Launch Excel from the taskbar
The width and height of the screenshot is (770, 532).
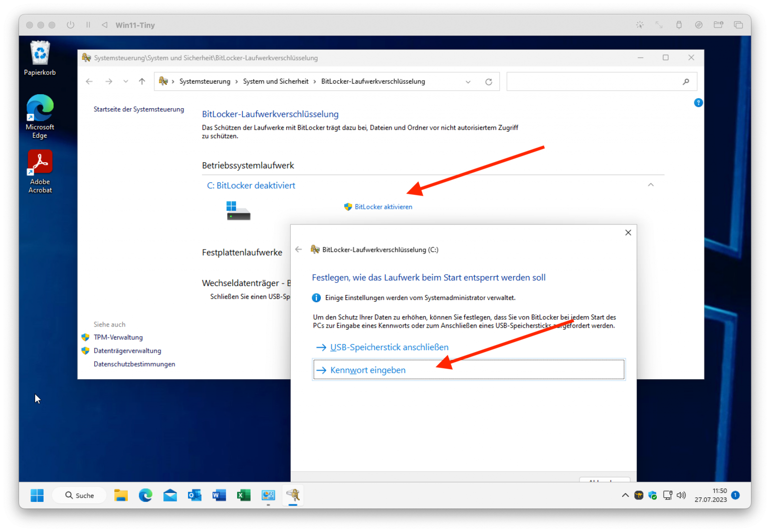[x=244, y=495]
